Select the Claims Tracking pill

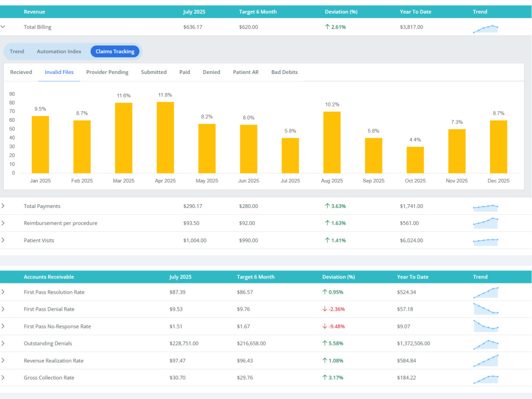pyautogui.click(x=115, y=51)
